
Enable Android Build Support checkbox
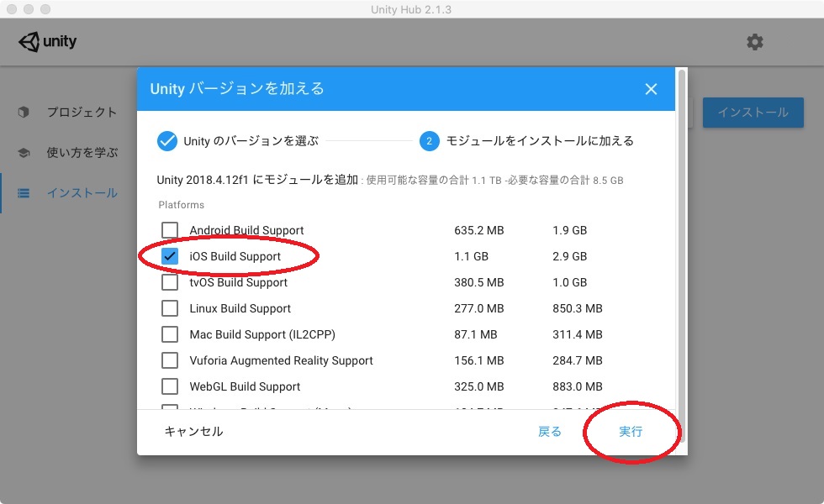pos(170,230)
